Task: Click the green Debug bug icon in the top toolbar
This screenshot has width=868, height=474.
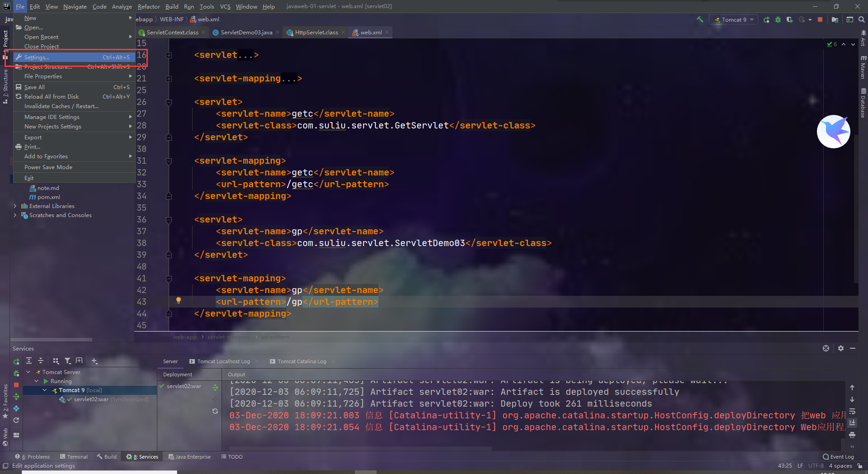Action: [x=778, y=19]
